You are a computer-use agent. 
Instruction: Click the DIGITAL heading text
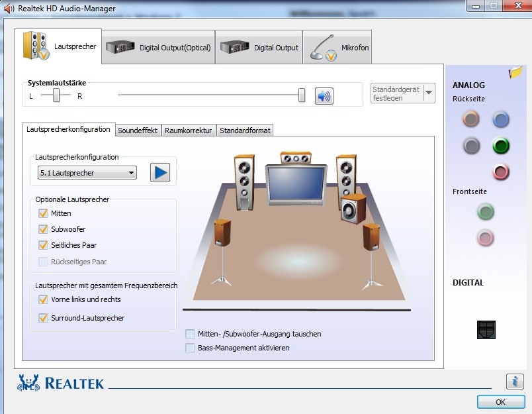tap(468, 283)
